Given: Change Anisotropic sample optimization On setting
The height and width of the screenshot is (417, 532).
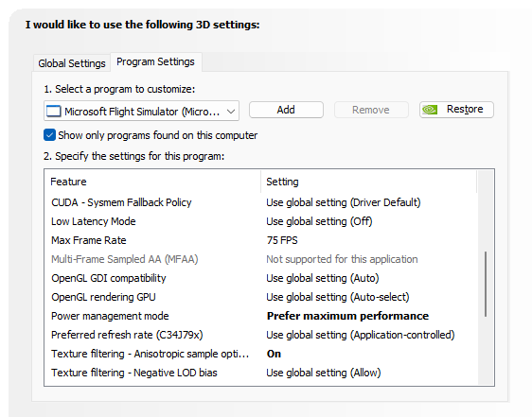Looking at the screenshot, I should click(274, 354).
